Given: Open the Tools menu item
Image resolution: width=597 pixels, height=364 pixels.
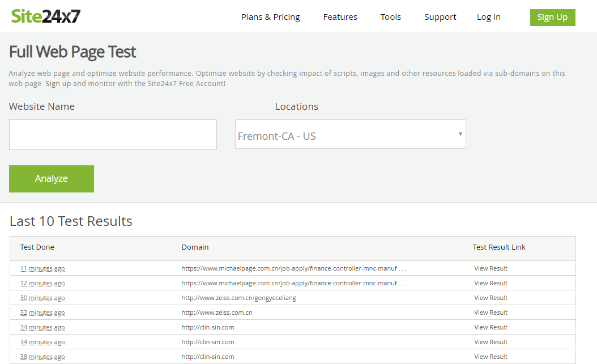Looking at the screenshot, I should (x=391, y=17).
